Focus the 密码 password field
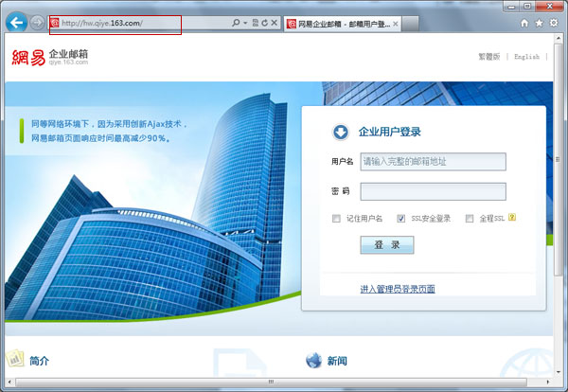This screenshot has width=568, height=392. pyautogui.click(x=433, y=191)
